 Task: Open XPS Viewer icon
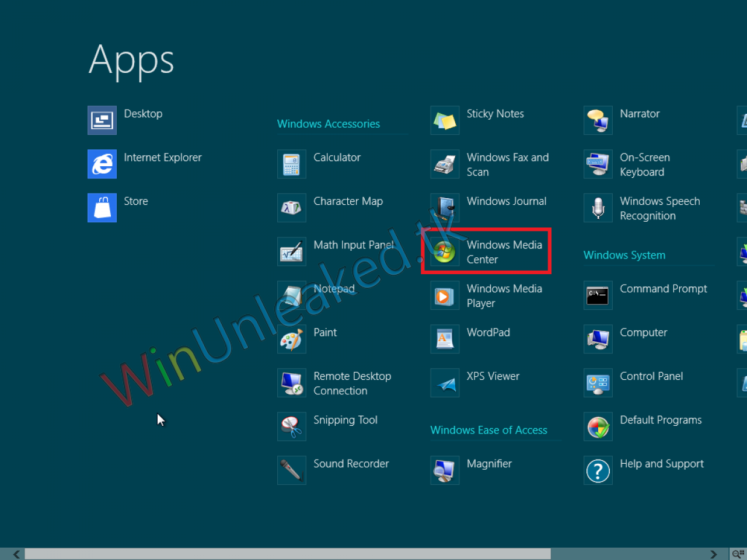(x=445, y=383)
